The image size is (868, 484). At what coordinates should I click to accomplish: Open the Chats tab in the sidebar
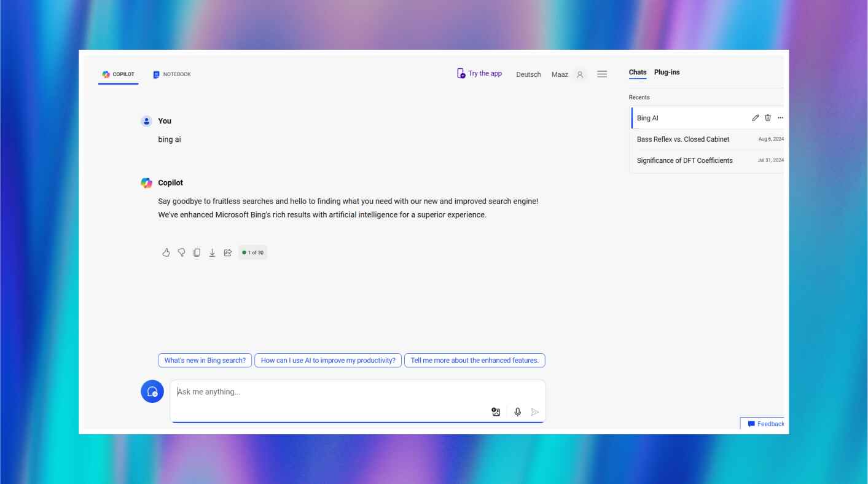[x=638, y=72]
